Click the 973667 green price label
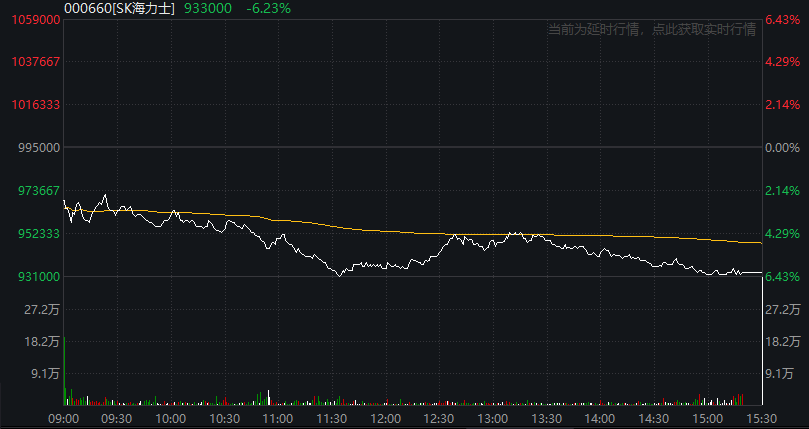Image resolution: width=809 pixels, height=429 pixels. [38, 190]
